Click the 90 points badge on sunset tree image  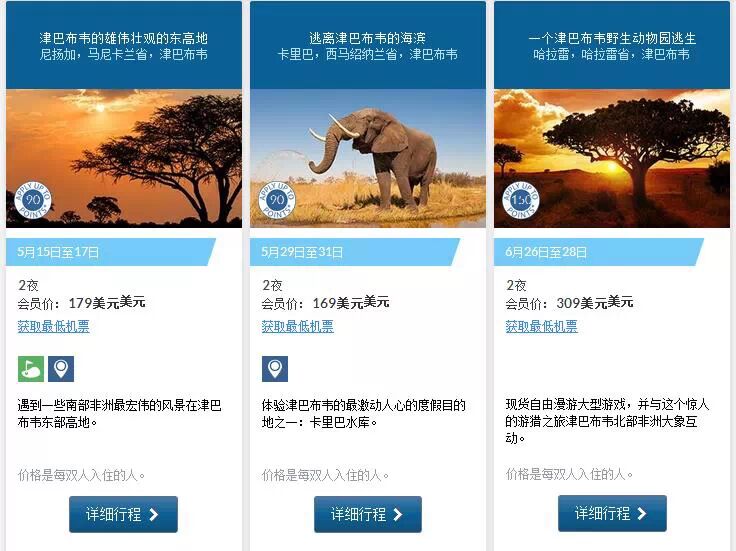coord(33,200)
